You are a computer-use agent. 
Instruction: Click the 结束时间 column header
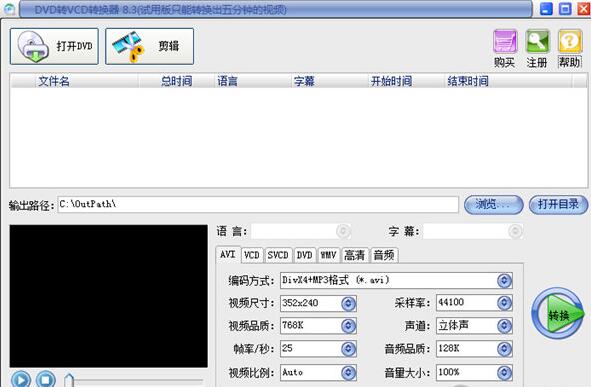(508, 81)
